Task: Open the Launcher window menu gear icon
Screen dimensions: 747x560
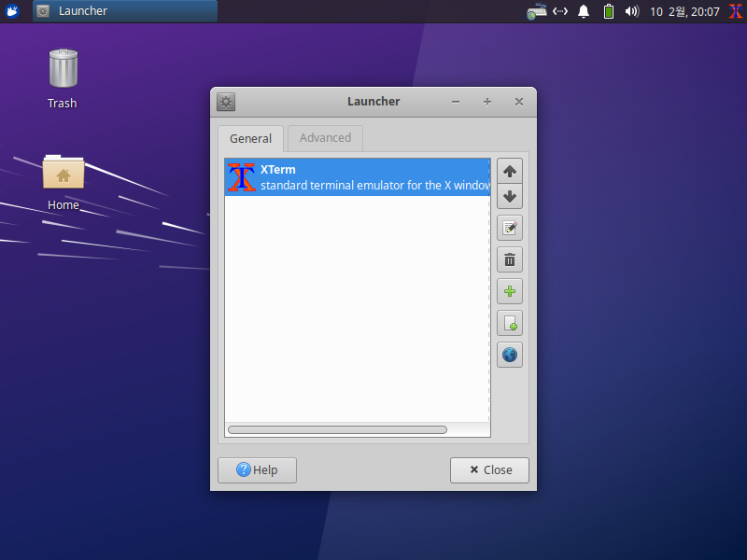Action: pos(226,102)
